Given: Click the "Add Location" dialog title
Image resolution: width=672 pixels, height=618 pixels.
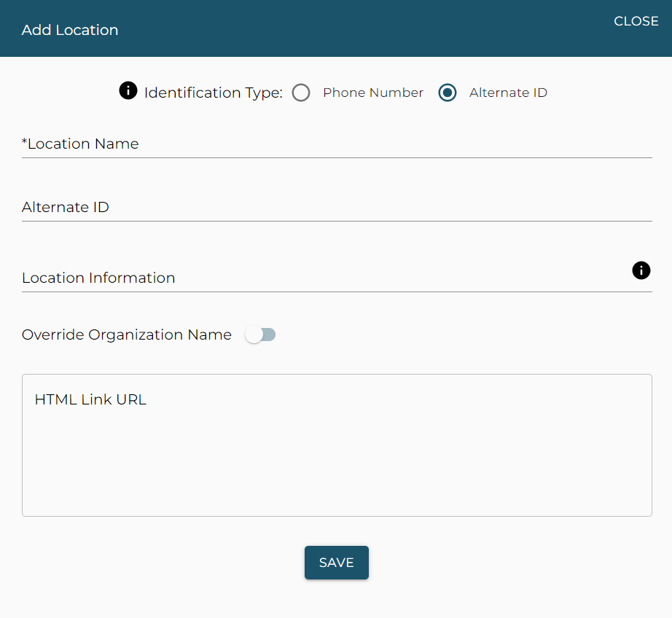Looking at the screenshot, I should coord(70,30).
